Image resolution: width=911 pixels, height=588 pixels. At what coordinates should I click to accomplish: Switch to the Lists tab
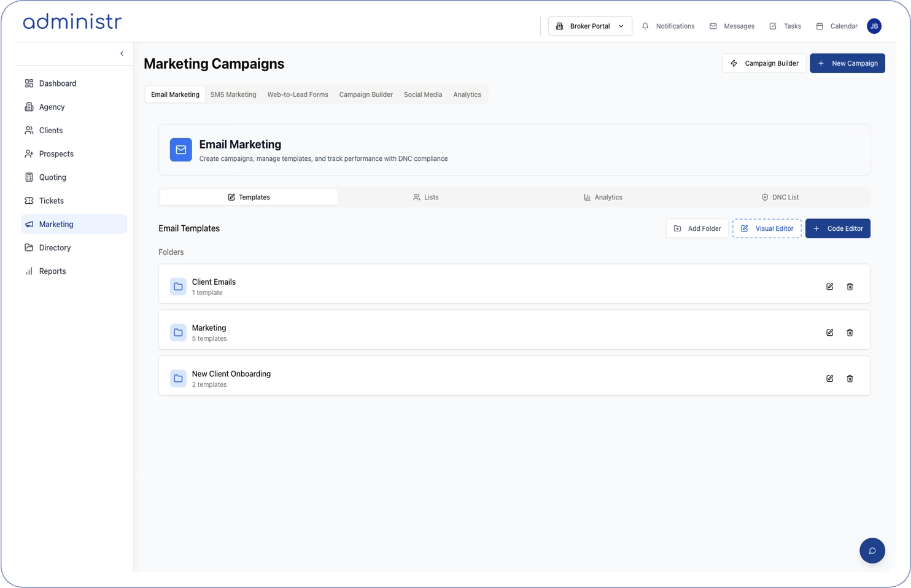click(426, 197)
